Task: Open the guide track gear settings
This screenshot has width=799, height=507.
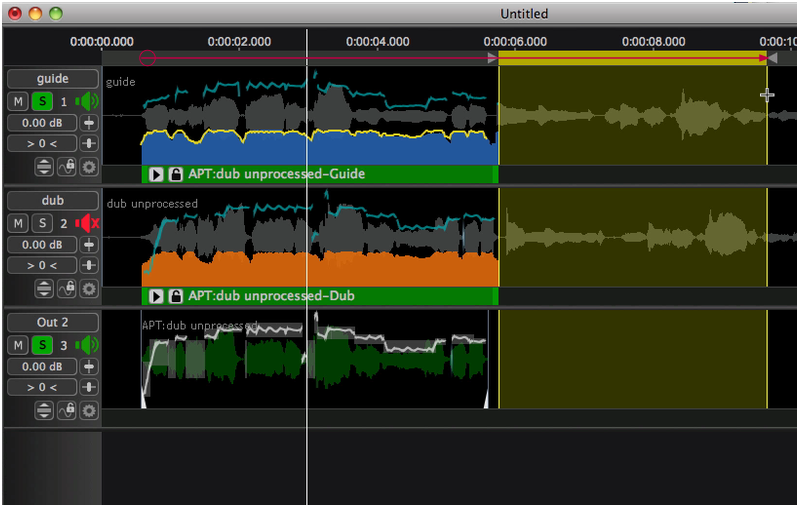Action: coord(89,167)
